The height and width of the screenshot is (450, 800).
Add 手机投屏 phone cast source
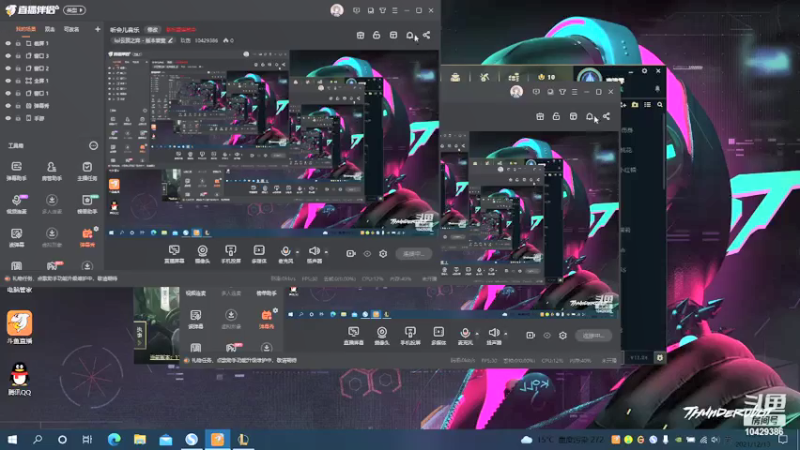[x=231, y=254]
